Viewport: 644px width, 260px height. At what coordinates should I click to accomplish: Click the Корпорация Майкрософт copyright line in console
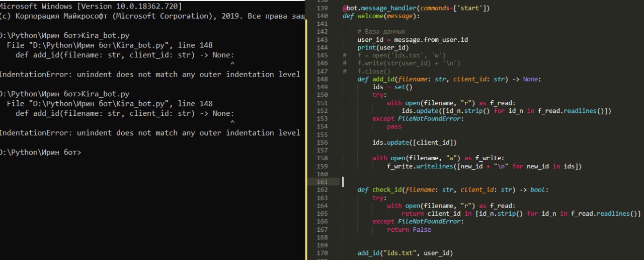coord(152,17)
